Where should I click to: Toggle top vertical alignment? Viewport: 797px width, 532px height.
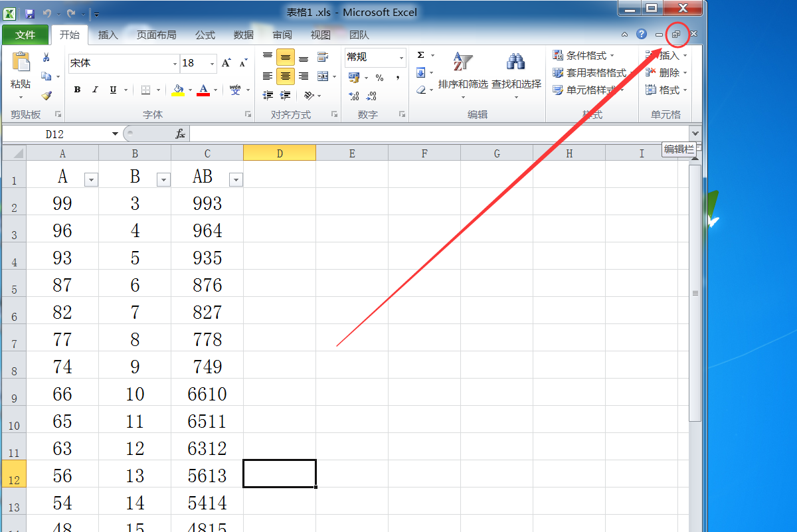[268, 57]
